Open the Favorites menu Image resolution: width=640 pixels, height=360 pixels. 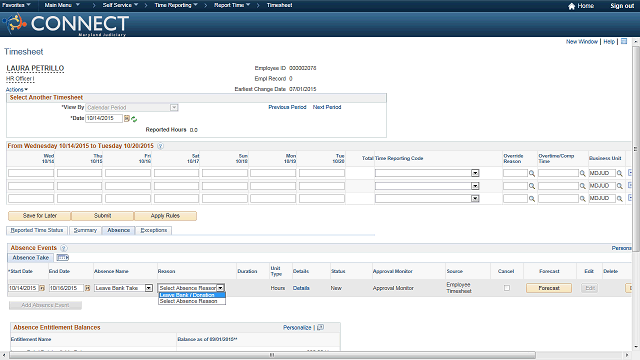pos(16,5)
